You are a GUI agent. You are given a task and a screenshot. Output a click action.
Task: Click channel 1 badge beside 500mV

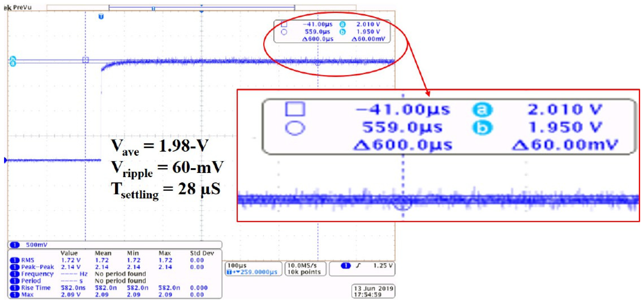coord(15,245)
